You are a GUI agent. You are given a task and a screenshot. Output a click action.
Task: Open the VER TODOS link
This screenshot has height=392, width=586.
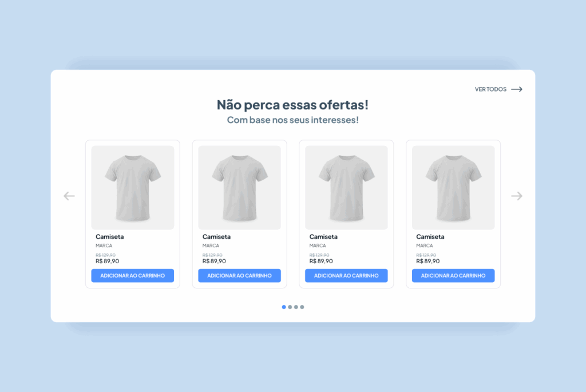(490, 89)
